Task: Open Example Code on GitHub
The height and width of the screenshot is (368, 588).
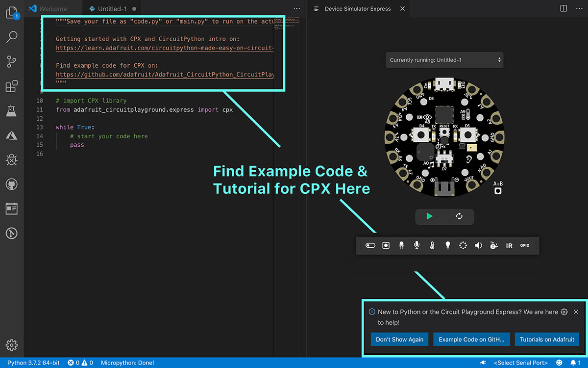Action: pyautogui.click(x=471, y=339)
